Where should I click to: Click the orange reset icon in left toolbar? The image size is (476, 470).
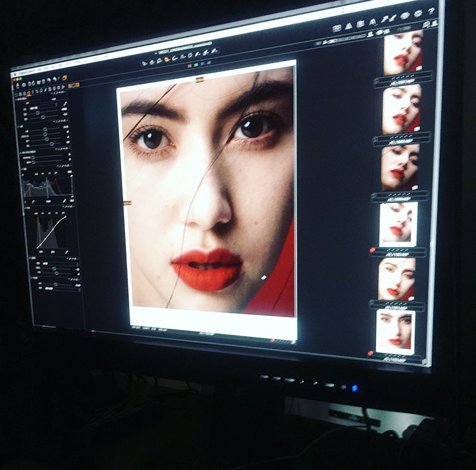pyautogui.click(x=64, y=78)
